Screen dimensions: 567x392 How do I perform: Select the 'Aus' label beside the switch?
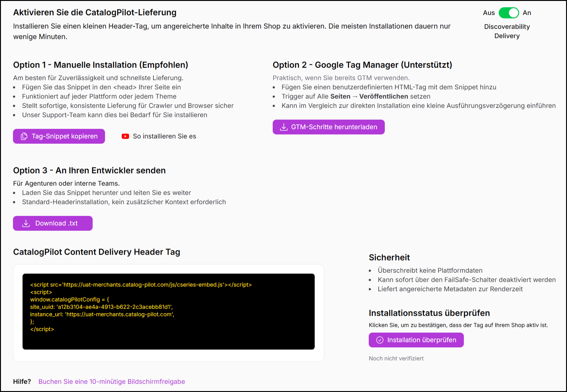[x=489, y=13]
